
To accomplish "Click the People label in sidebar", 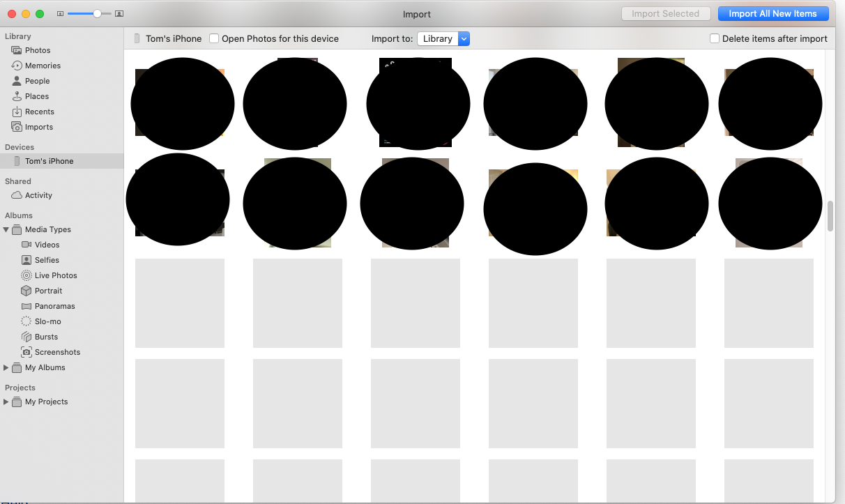I will click(38, 81).
